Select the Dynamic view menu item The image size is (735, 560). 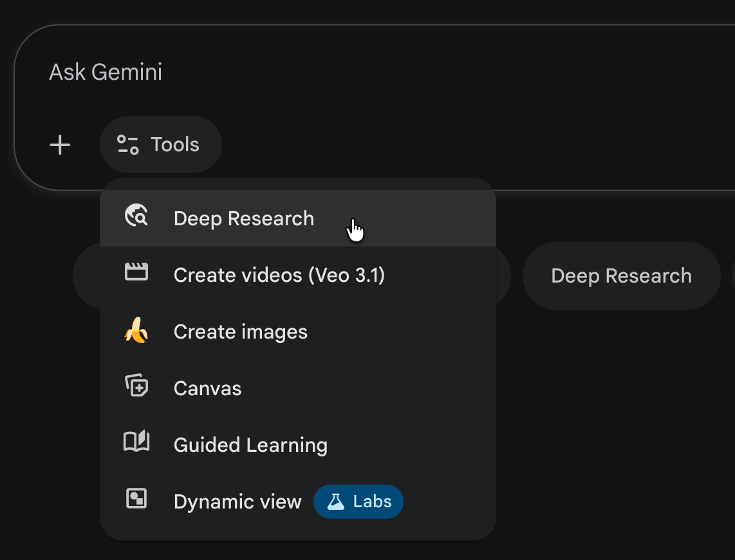coord(298,501)
